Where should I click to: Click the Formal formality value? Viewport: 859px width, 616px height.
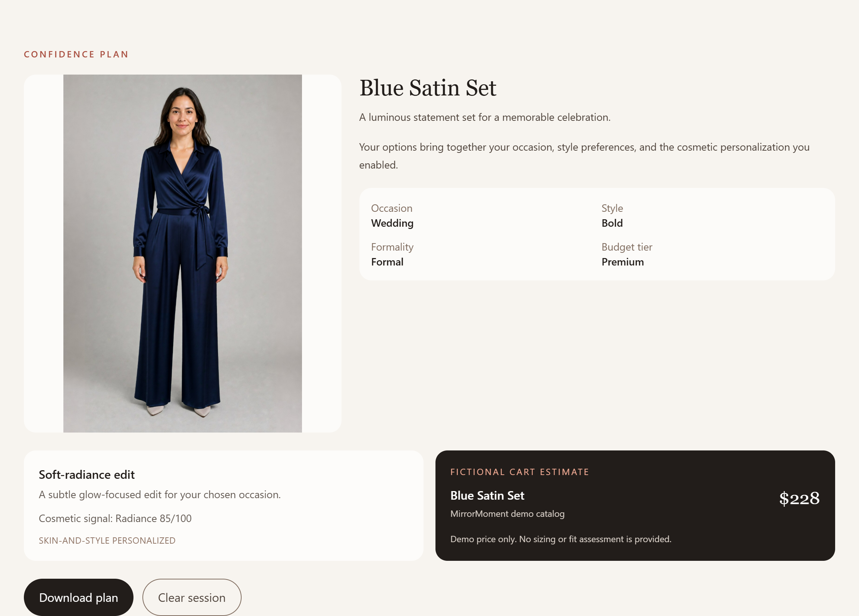pos(387,262)
